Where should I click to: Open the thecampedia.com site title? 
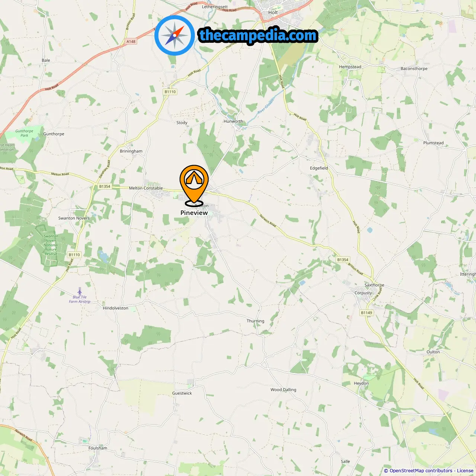click(258, 35)
